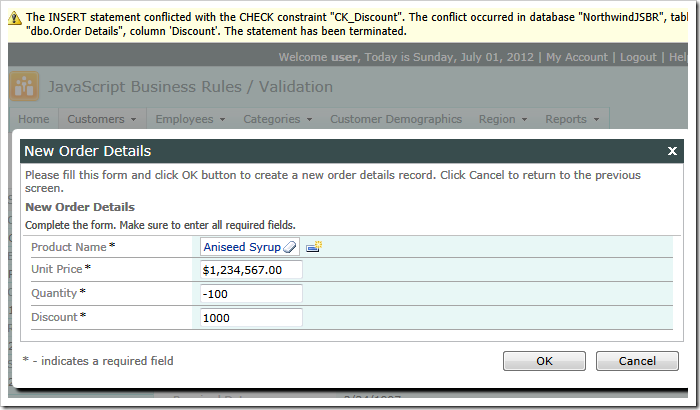Viewport: 700px width, 410px height.
Task: Select the Quantity field label
Action: pos(54,293)
